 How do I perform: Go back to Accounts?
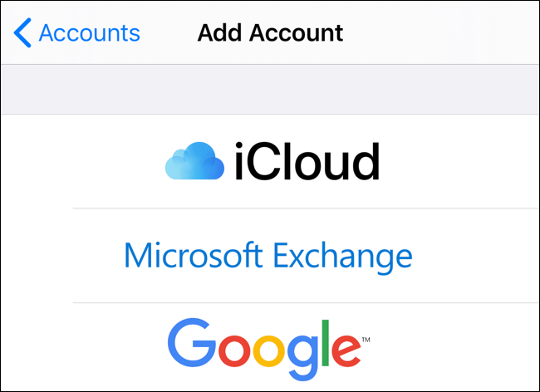tap(89, 33)
